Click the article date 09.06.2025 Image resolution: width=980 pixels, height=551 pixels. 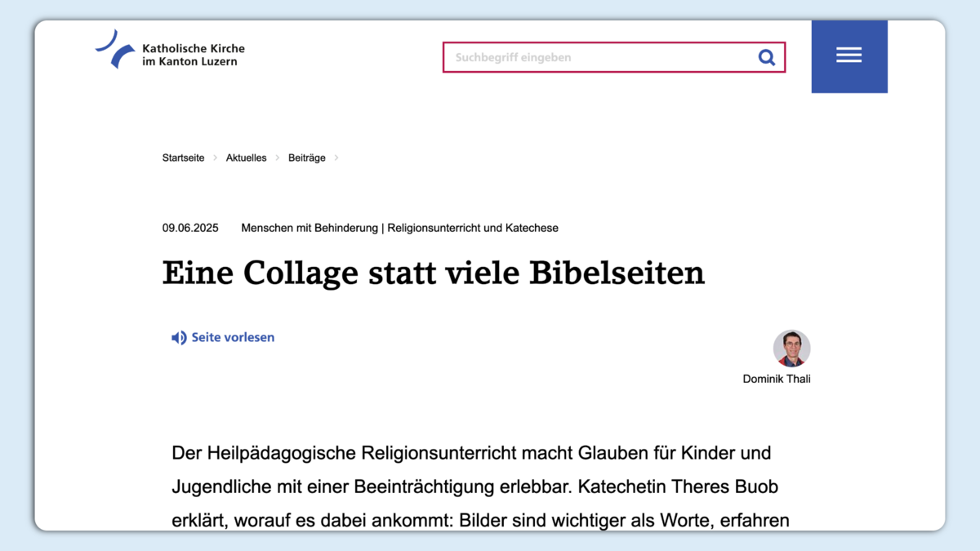coord(190,229)
